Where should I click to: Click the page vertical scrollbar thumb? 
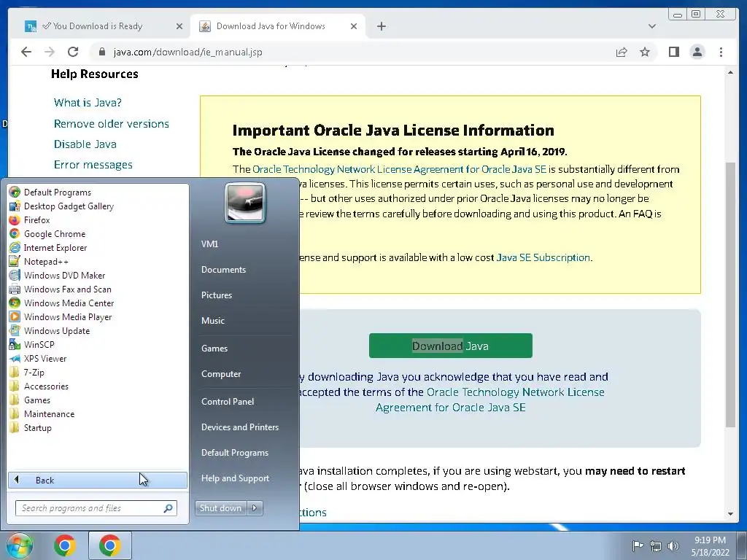[x=730, y=295]
